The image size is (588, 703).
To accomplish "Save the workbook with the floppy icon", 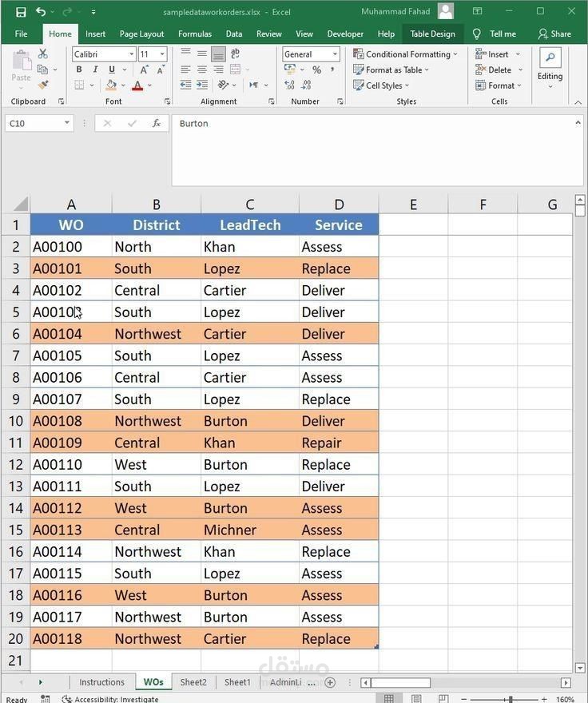I will 21,12.
